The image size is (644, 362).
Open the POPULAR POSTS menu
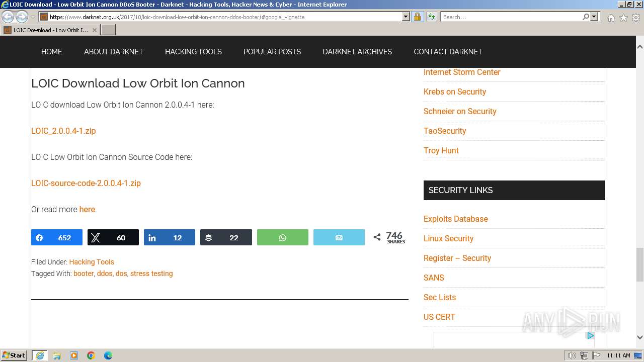pos(272,52)
